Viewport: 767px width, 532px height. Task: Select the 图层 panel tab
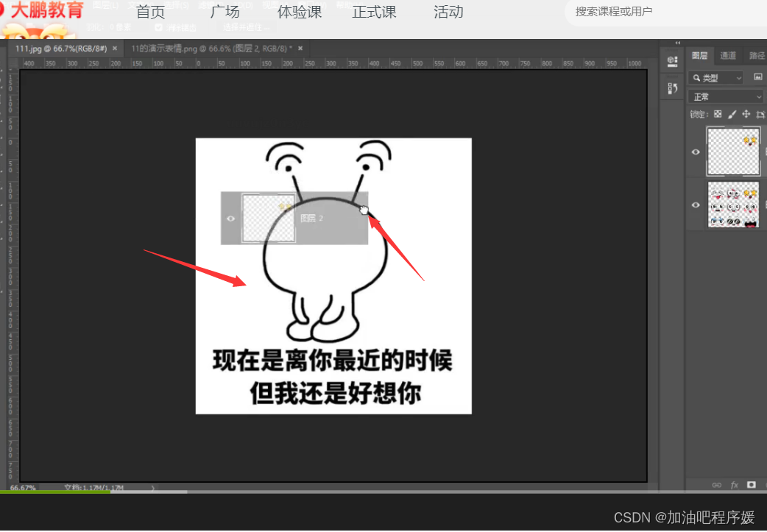pyautogui.click(x=699, y=56)
